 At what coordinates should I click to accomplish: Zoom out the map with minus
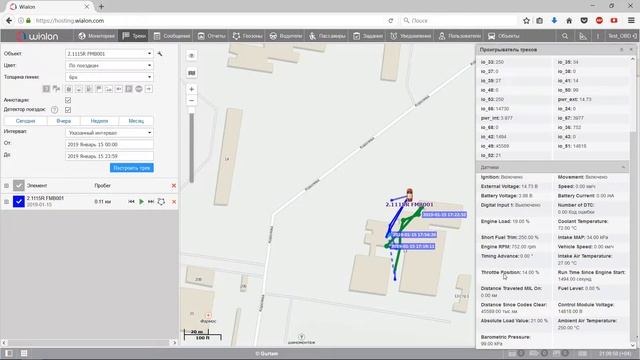coord(191,100)
